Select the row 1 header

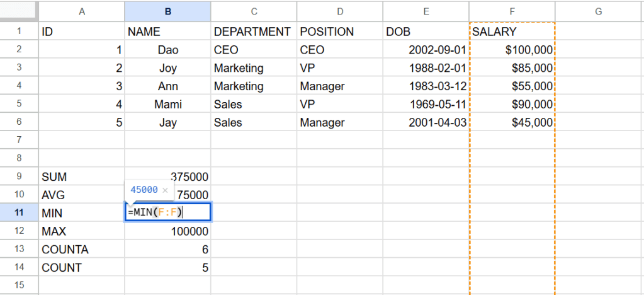(x=19, y=32)
